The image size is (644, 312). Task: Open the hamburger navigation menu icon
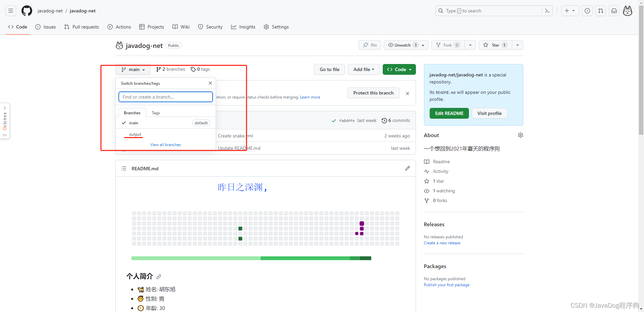pos(10,10)
